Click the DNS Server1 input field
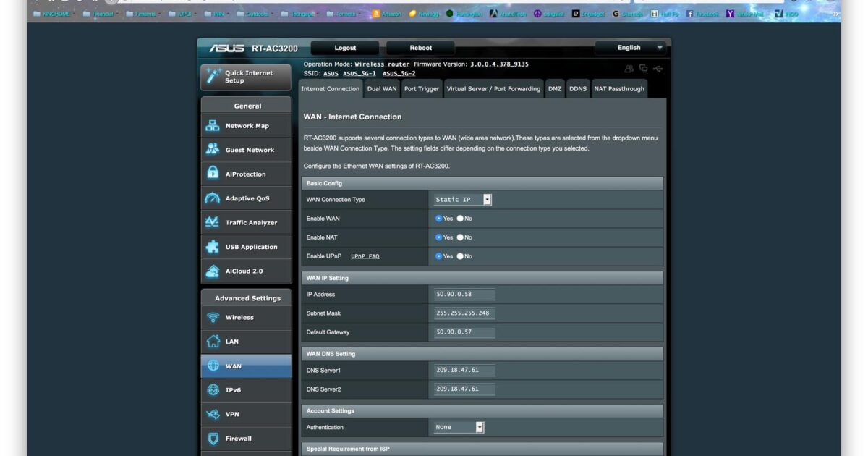868x456 pixels. [x=464, y=371]
